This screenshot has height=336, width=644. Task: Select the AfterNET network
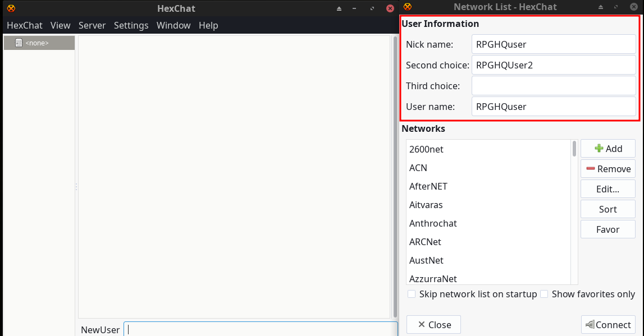pos(488,186)
